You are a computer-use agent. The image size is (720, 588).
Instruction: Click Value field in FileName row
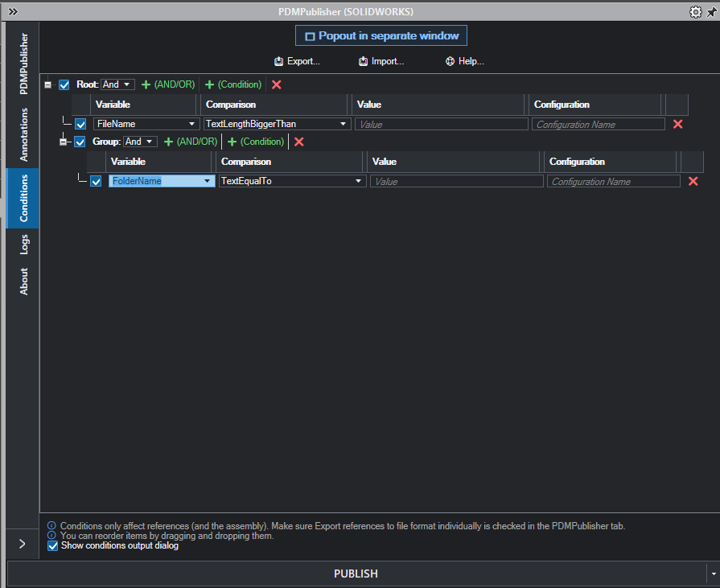point(442,125)
